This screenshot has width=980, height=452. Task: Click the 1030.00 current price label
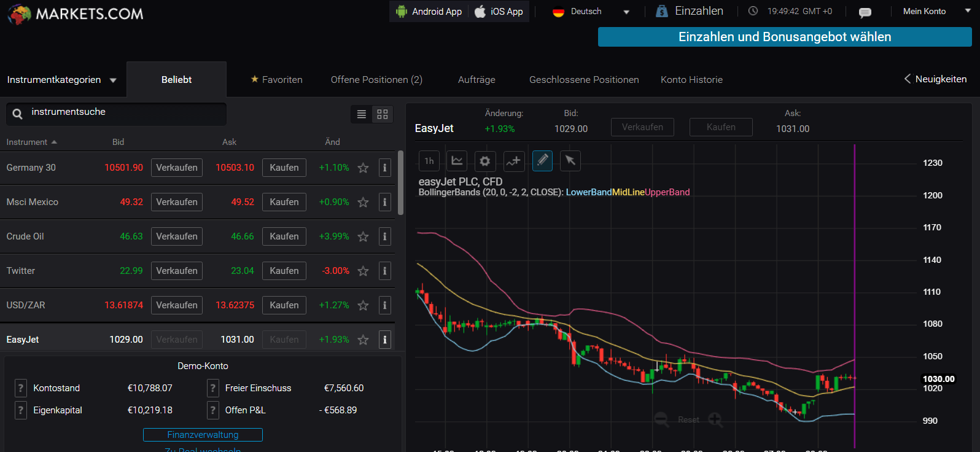click(x=938, y=379)
